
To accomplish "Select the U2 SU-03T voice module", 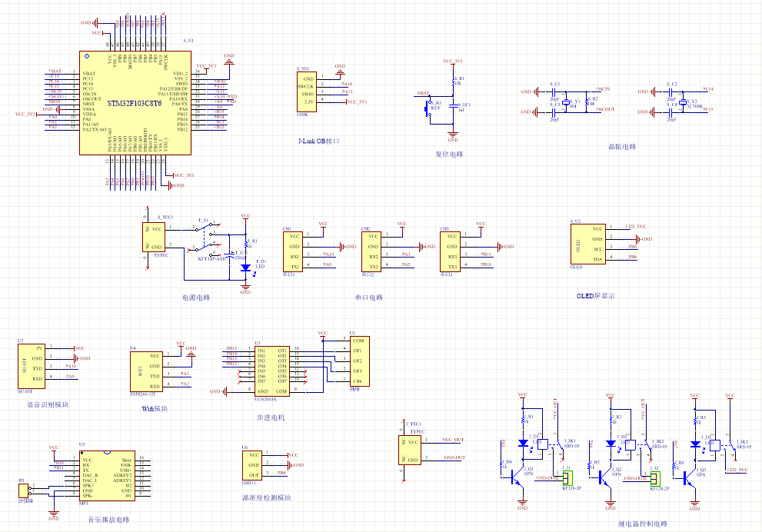I will (x=31, y=367).
